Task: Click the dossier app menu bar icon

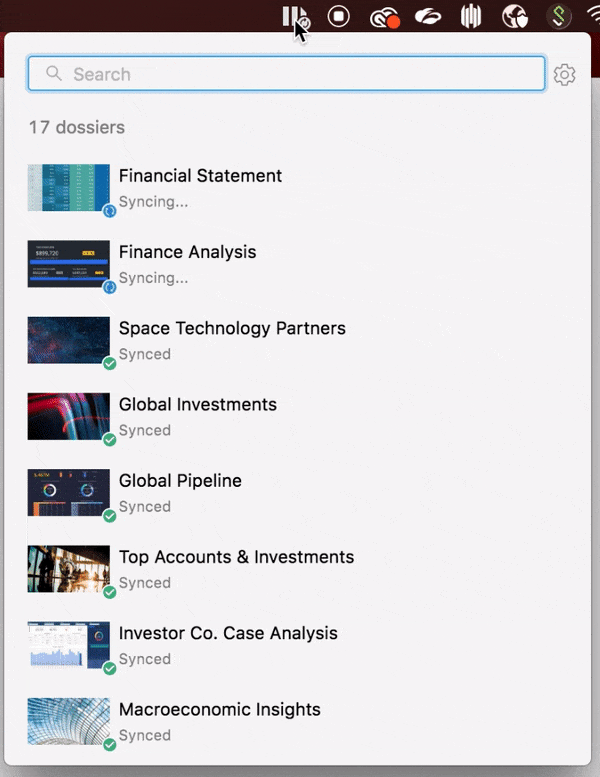Action: [x=293, y=16]
